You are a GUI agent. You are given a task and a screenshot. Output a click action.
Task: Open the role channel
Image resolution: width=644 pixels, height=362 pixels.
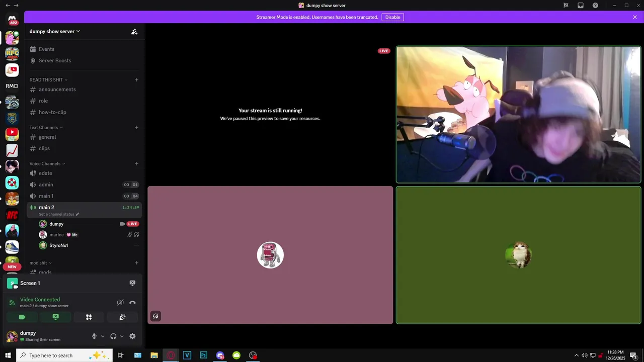coord(84,101)
